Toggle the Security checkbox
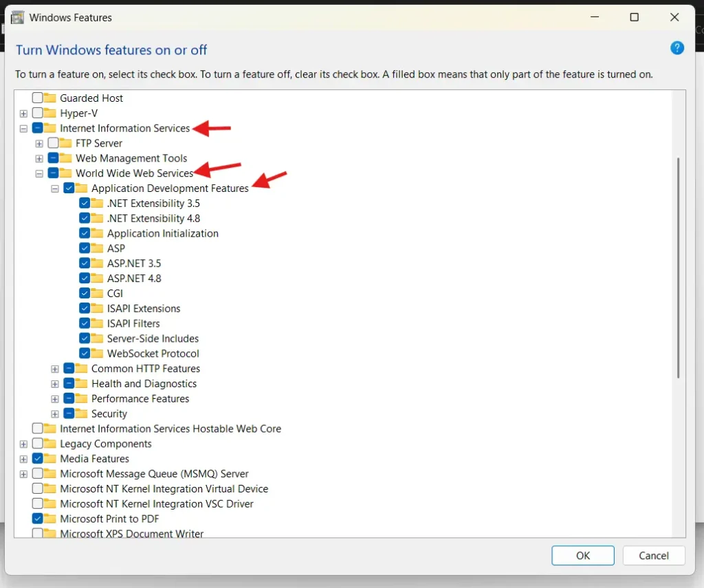704x588 pixels. click(x=69, y=413)
